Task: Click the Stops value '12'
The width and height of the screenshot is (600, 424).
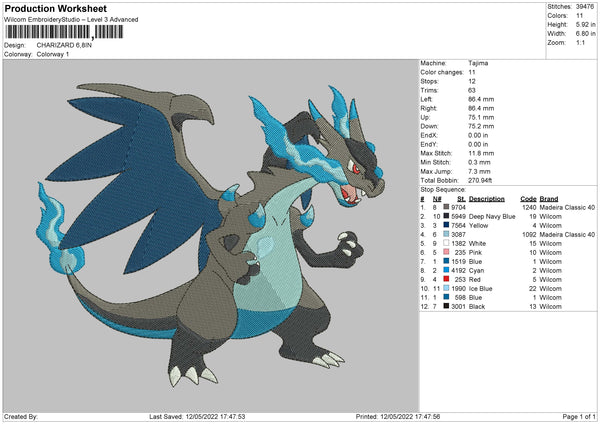Action: (472, 81)
